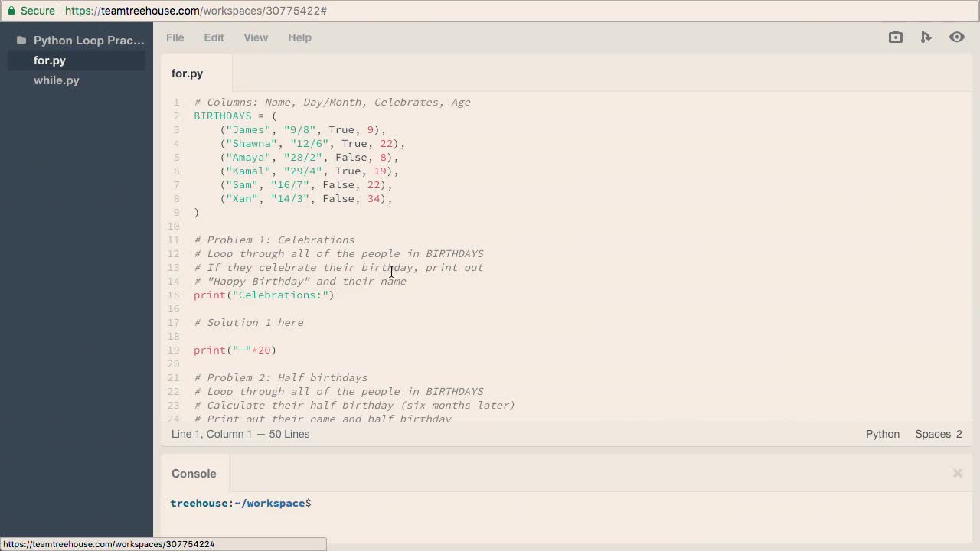Viewport: 980px width, 551px height.
Task: Open the Edit menu
Action: (214, 37)
